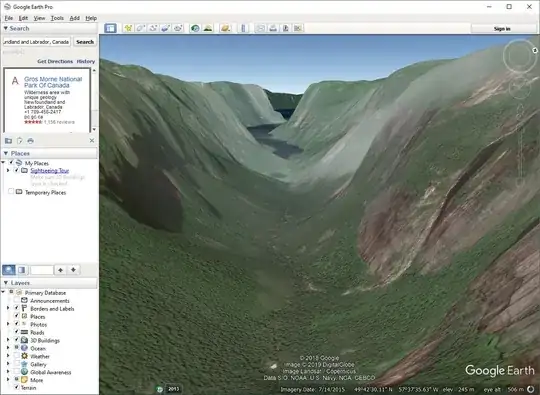Collapse the Layers panel header triangle
The height and width of the screenshot is (395, 540).
coord(6,283)
